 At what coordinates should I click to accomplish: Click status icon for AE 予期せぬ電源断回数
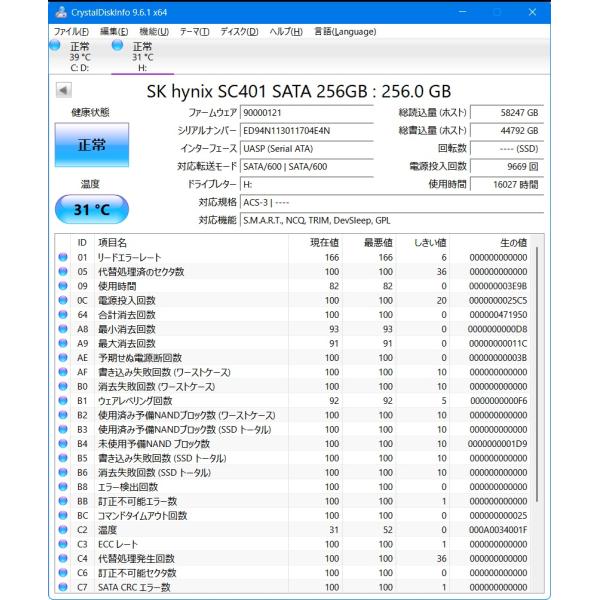[63, 358]
